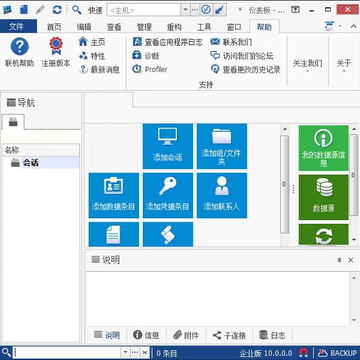360x360 pixels.
Task: Collapse the ribbon with the chevron
Action: point(353,26)
